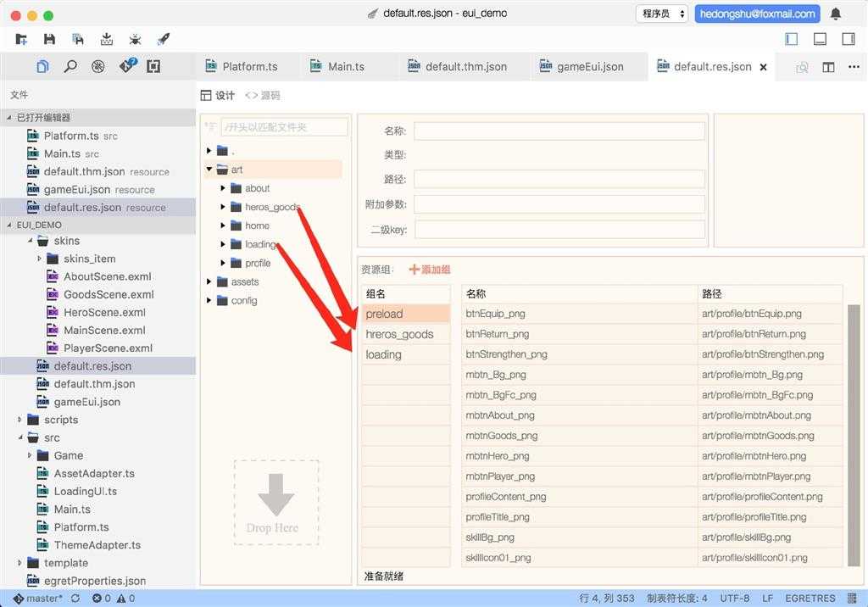The image size is (868, 607).
Task: Switch to the 设计 design view
Action: tap(218, 95)
